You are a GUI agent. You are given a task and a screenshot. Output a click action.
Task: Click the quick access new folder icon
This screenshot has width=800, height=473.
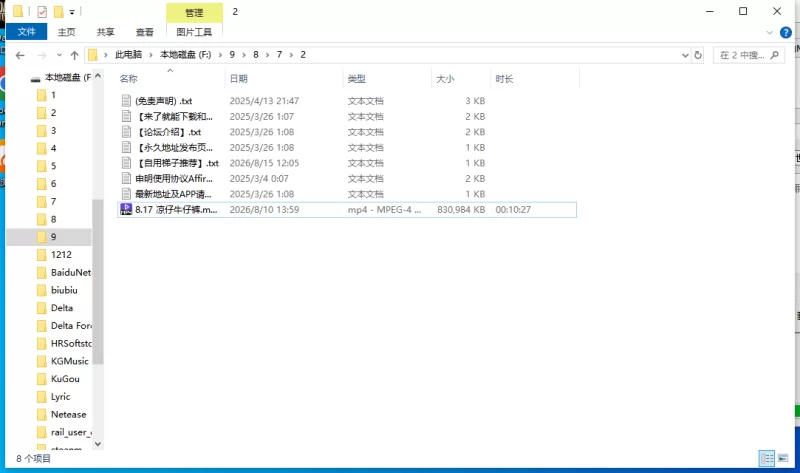(59, 12)
